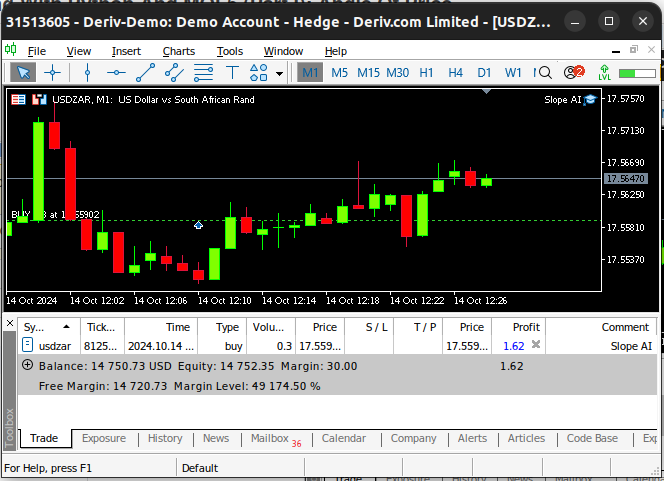Select the usdzar position row icon

[27, 345]
